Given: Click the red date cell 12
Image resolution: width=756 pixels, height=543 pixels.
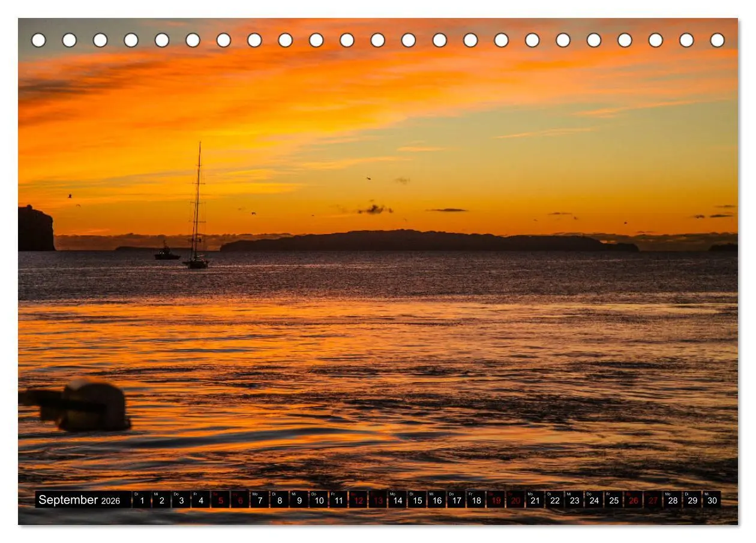Looking at the screenshot, I should coord(358,500).
